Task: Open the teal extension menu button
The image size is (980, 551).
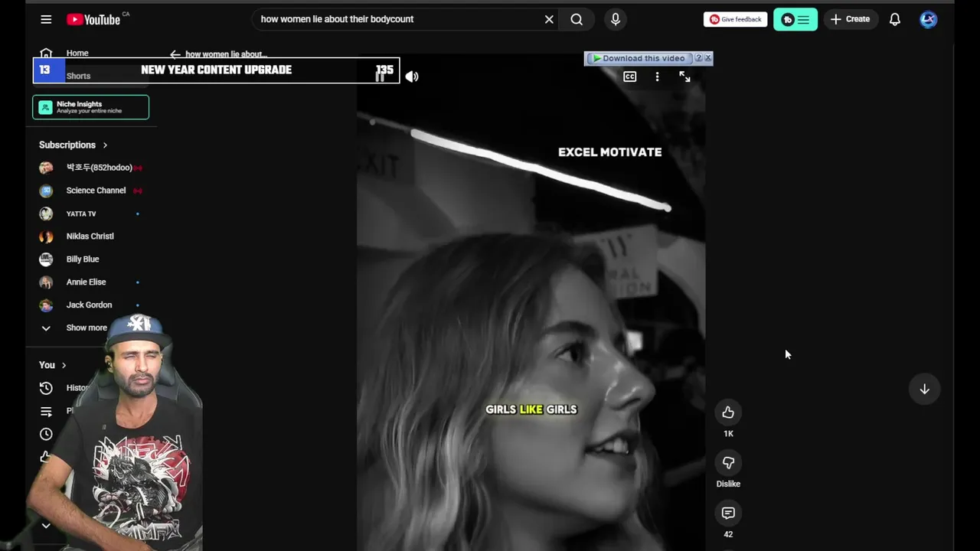Action: (x=795, y=19)
